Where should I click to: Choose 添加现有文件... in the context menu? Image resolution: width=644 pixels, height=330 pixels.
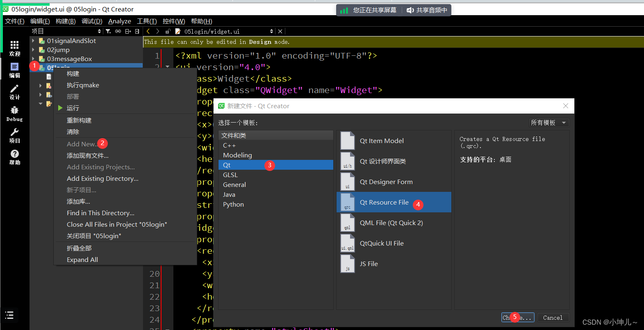(x=125, y=155)
